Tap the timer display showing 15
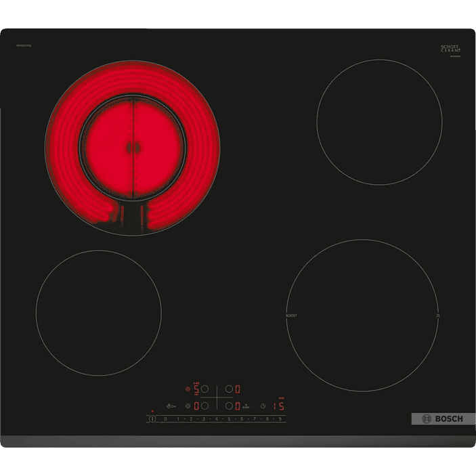Viewport: 476px width, 476px height. pos(278,406)
